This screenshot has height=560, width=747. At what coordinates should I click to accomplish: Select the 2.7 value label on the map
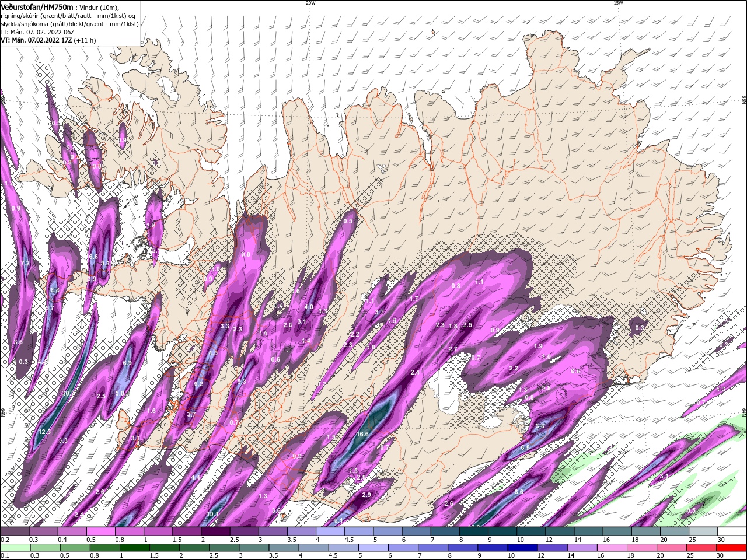click(453, 349)
